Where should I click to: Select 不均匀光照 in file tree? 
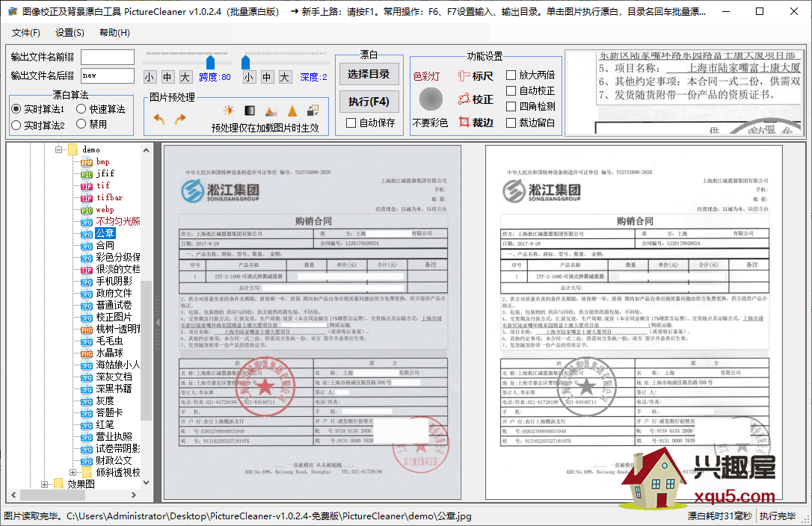coord(118,221)
